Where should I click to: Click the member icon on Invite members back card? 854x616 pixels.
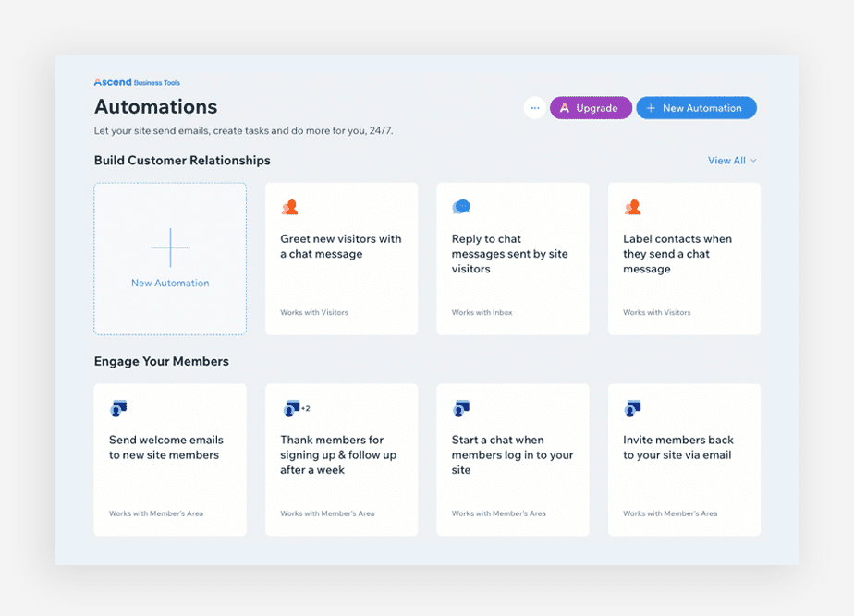[x=631, y=407]
